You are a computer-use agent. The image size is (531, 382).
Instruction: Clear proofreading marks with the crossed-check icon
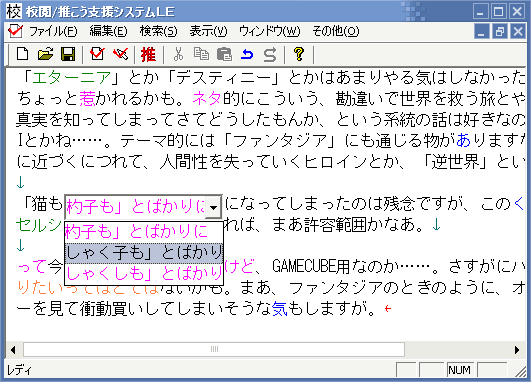coord(121,54)
